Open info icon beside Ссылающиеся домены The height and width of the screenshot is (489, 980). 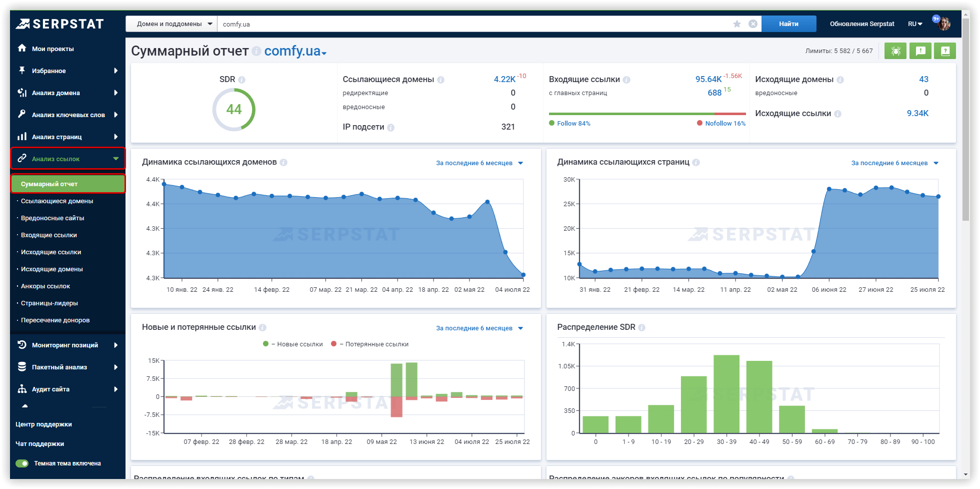(441, 80)
